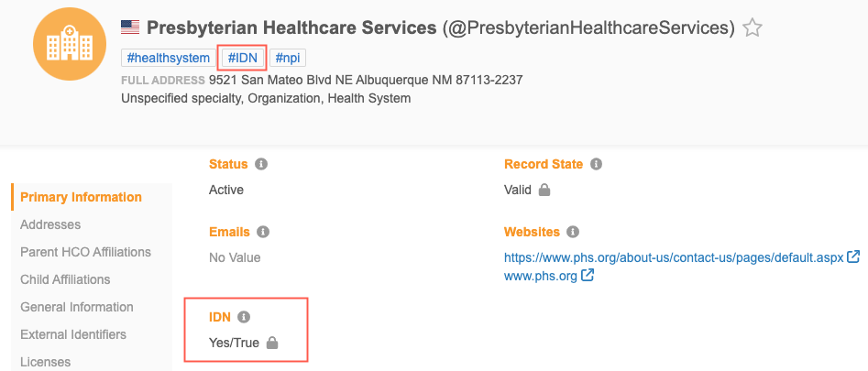Click the US flag icon
868x371 pixels.
(130, 28)
